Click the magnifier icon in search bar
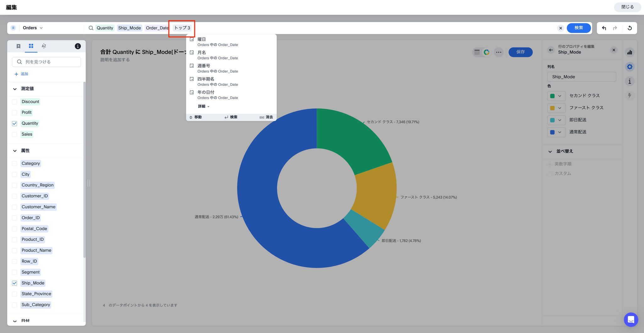 [91, 28]
